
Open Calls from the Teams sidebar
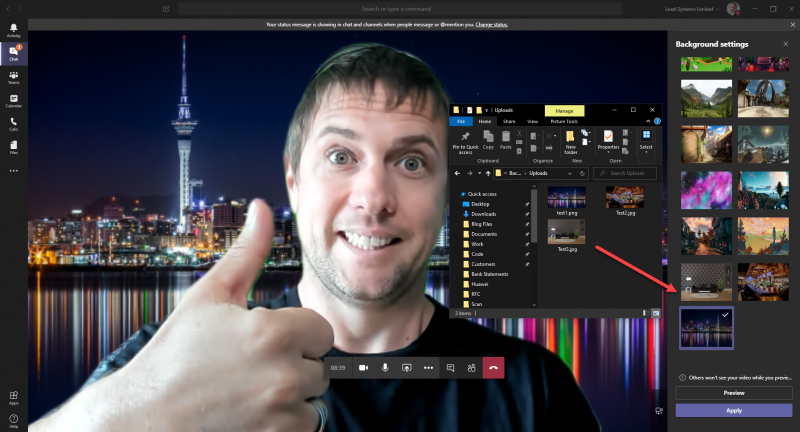pyautogui.click(x=14, y=124)
